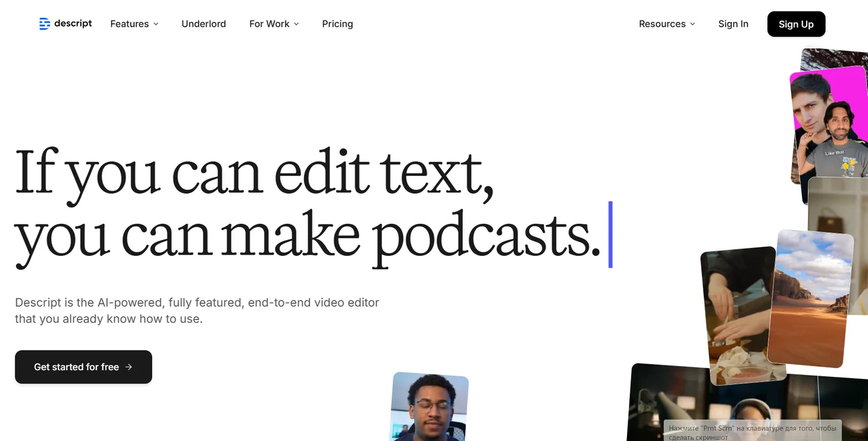
Task: Click the blue text cursor after headline
Action: click(610, 235)
